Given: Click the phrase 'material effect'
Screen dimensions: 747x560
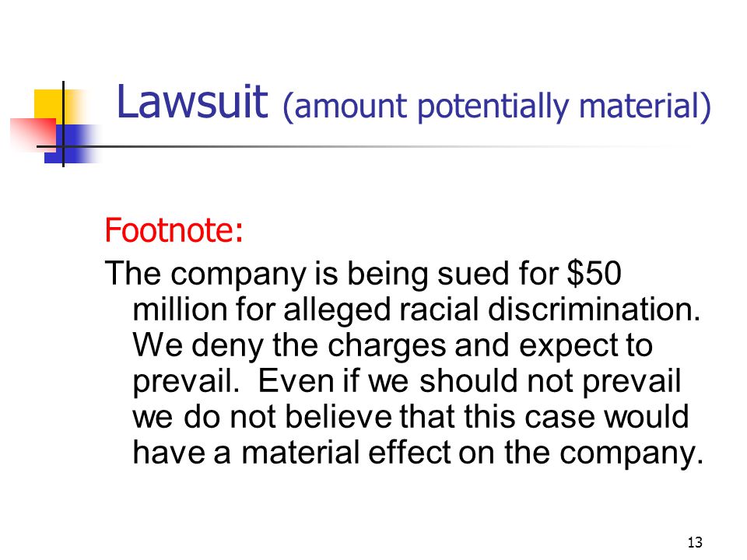Looking at the screenshot, I should pos(345,452).
